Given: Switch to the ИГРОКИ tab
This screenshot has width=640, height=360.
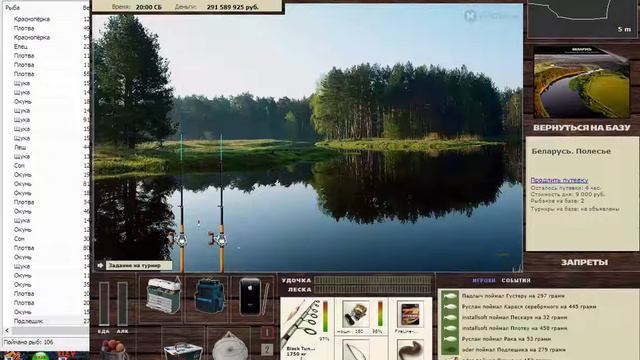Looking at the screenshot, I should click(484, 280).
